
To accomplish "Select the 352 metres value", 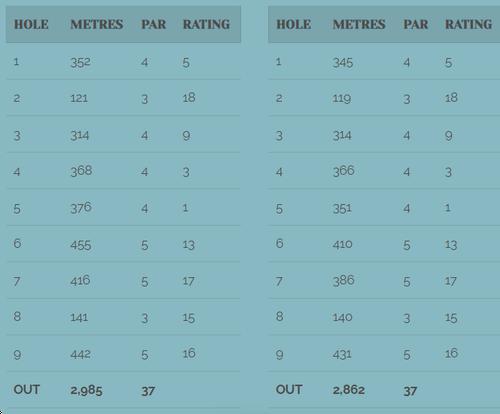I will 80,62.
